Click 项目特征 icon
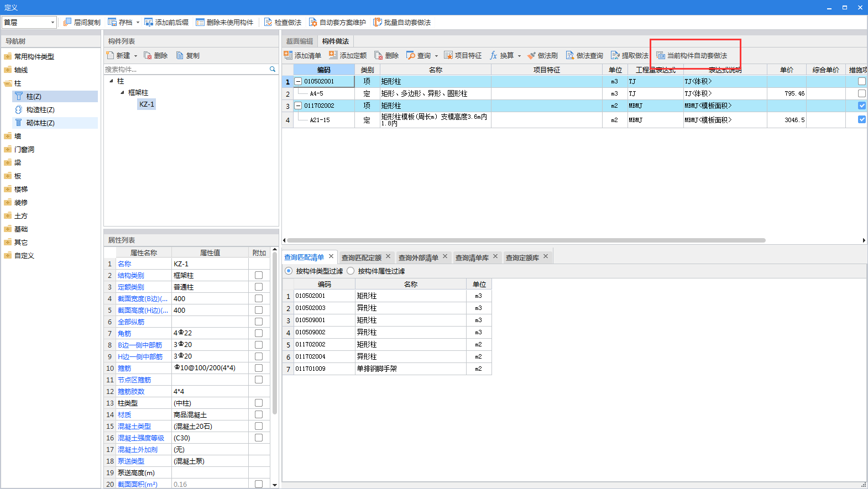The height and width of the screenshot is (489, 868). pyautogui.click(x=448, y=55)
